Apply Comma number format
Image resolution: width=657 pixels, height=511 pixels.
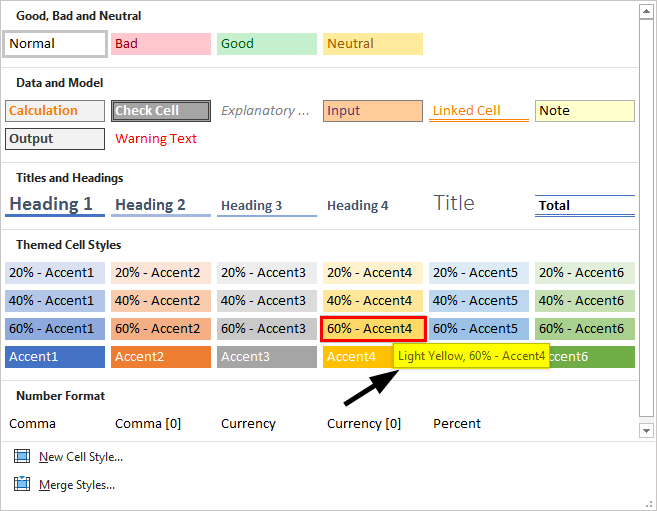click(x=55, y=424)
